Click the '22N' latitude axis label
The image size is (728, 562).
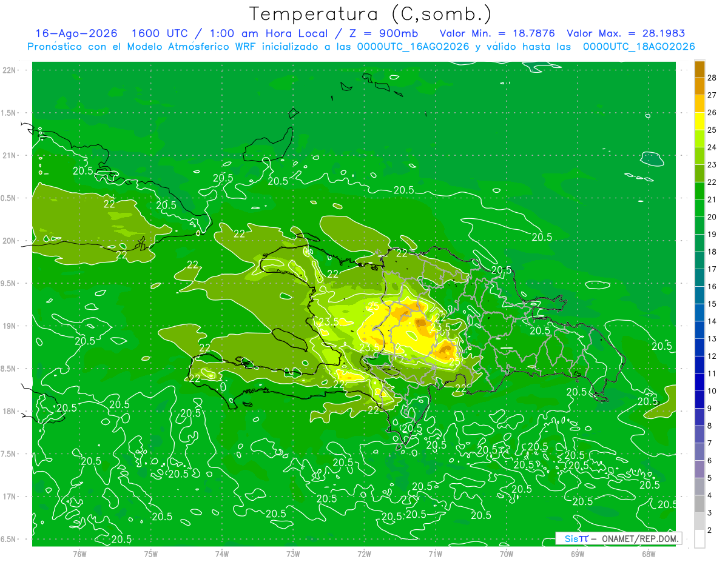9,70
